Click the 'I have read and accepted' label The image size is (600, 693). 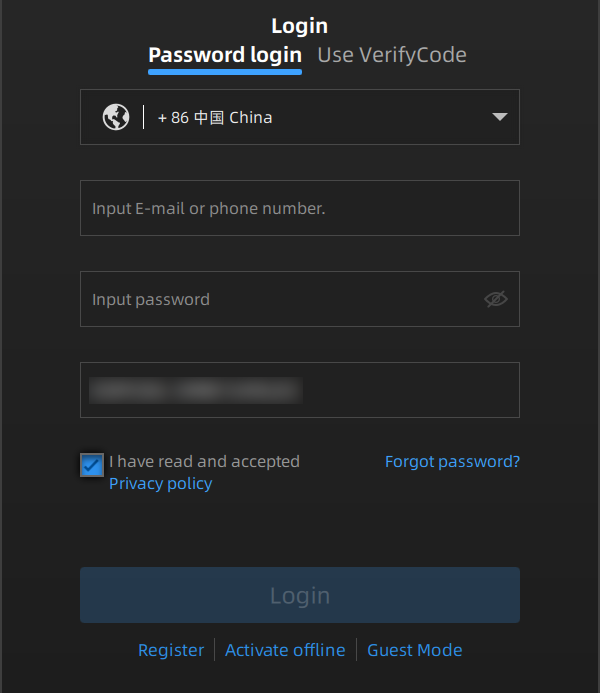point(204,461)
